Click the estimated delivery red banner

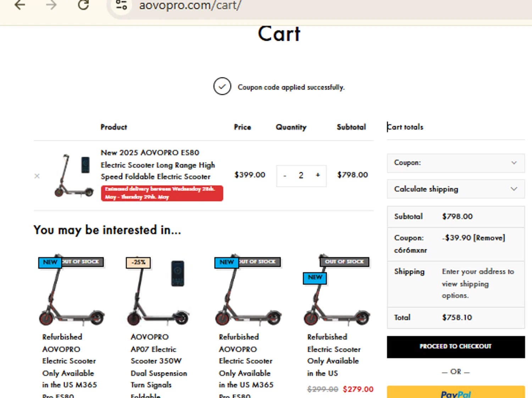click(x=162, y=193)
